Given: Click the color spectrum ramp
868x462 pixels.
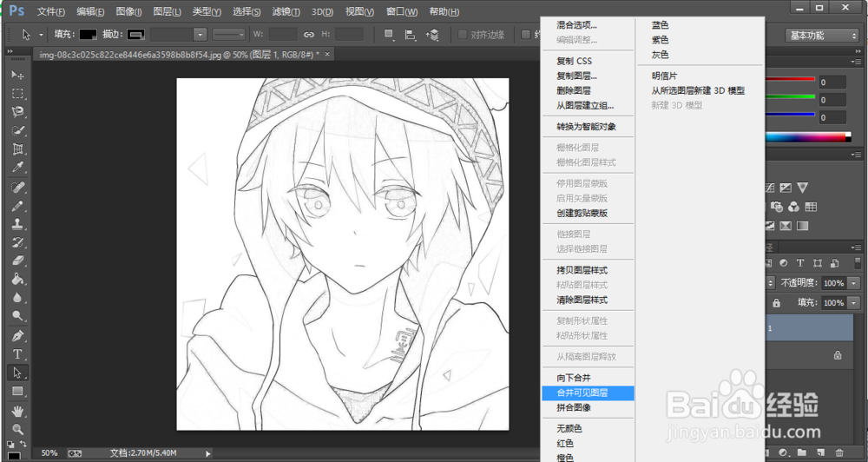Looking at the screenshot, I should click(809, 137).
